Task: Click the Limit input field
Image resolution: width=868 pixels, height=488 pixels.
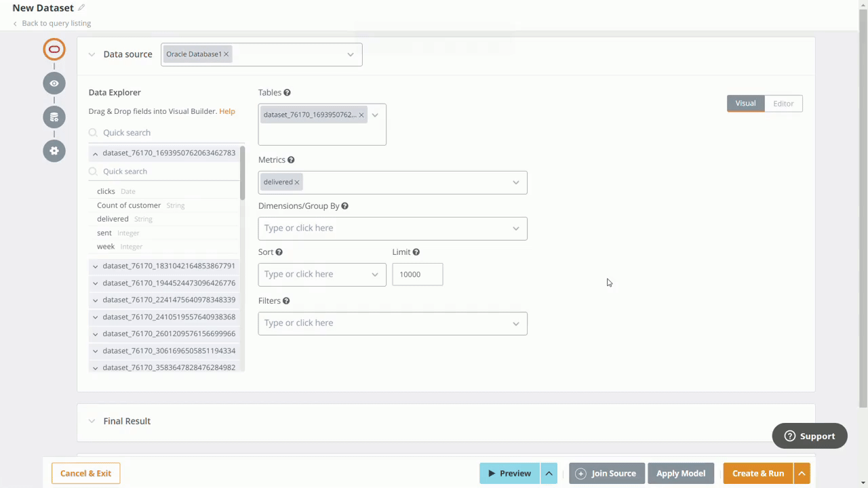Action: tap(417, 274)
